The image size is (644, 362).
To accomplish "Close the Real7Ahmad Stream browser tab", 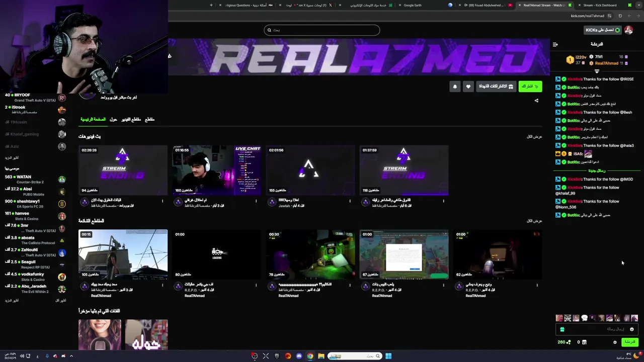I will click(x=520, y=5).
